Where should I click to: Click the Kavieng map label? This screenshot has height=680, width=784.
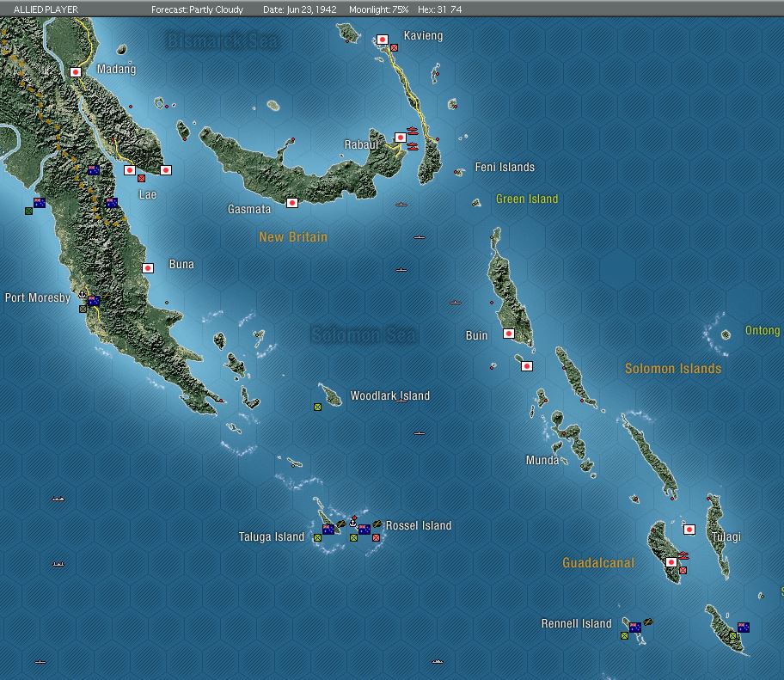click(x=424, y=35)
